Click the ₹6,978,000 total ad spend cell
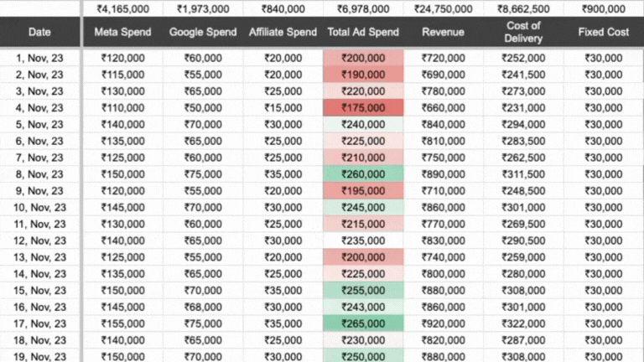This screenshot has width=644, height=362. [x=363, y=9]
